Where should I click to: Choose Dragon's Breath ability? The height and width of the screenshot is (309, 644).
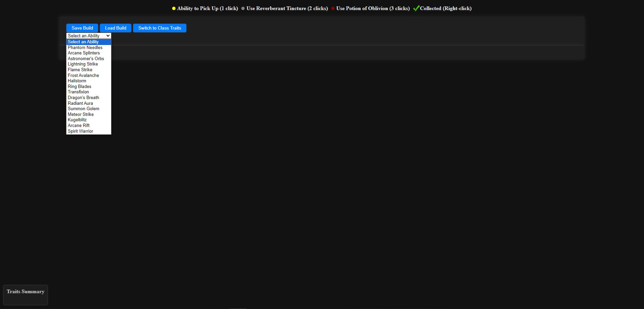(89, 98)
